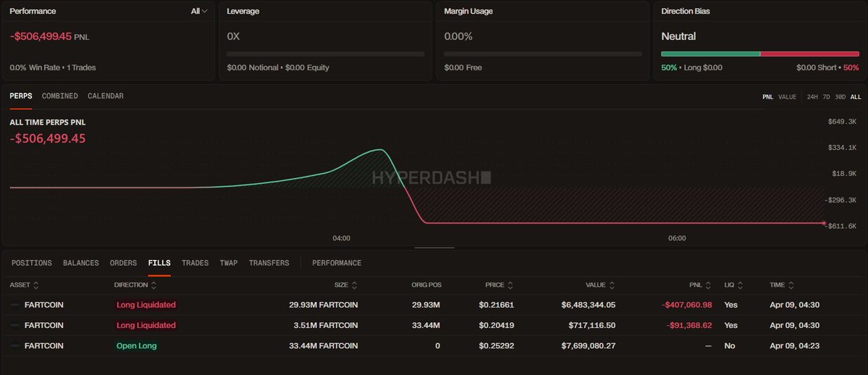
Task: Sort fills by the PNL column arrows
Action: click(x=708, y=285)
